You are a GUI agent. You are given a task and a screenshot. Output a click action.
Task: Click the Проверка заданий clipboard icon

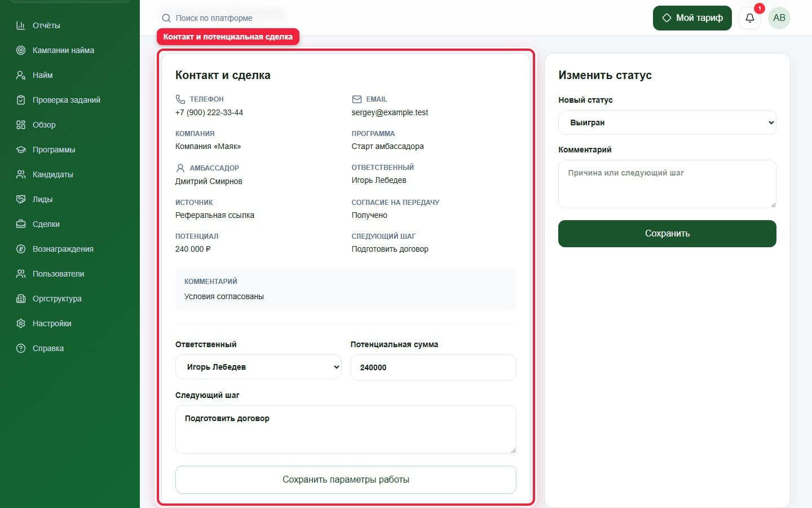pyautogui.click(x=21, y=100)
